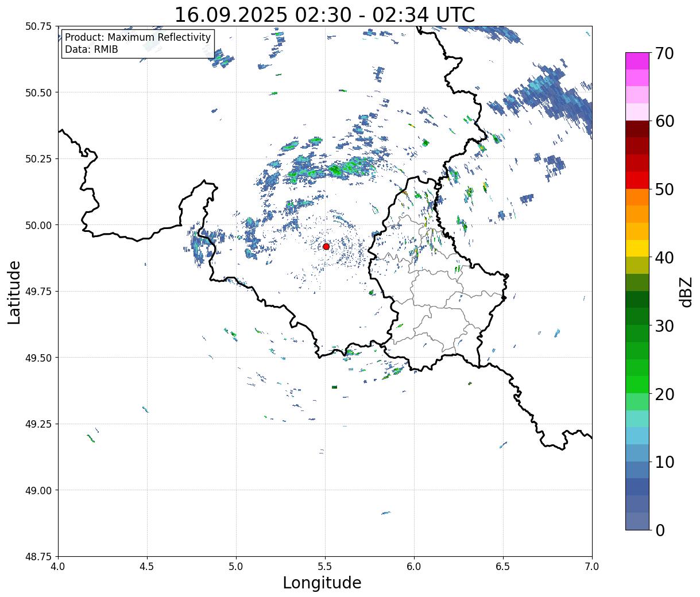
Task: Click the 70 tick label on colorbar
Action: coord(664,53)
